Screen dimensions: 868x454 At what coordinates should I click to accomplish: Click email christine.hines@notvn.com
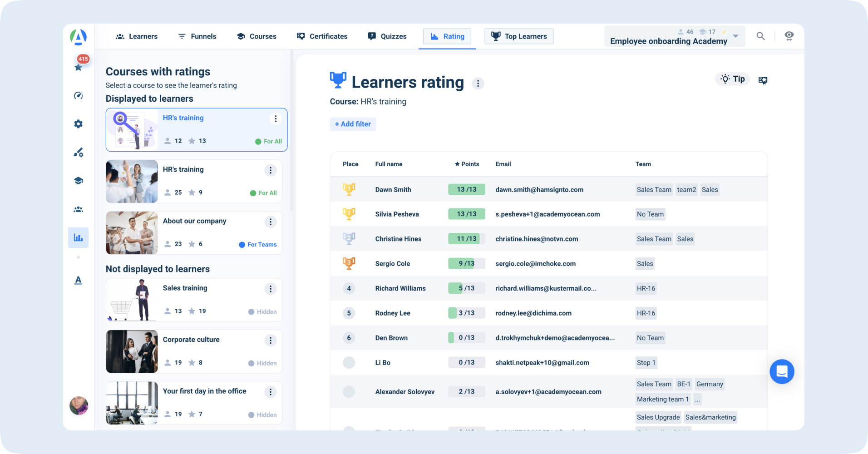(537, 239)
